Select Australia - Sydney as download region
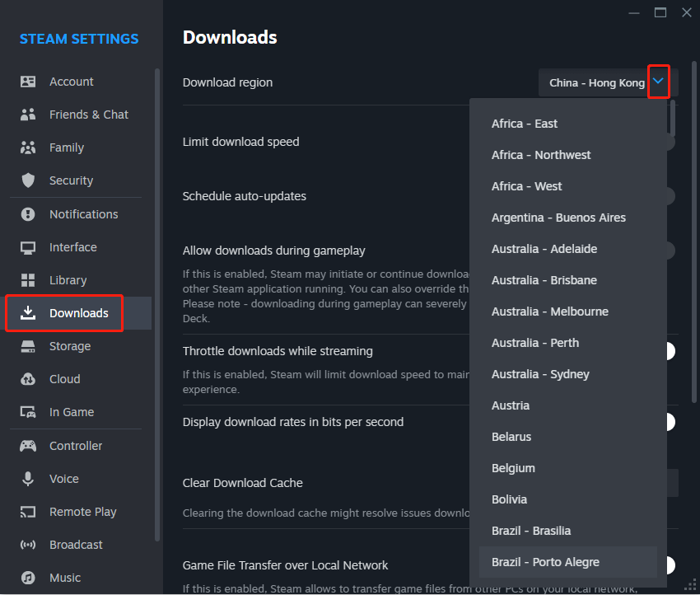 (540, 373)
